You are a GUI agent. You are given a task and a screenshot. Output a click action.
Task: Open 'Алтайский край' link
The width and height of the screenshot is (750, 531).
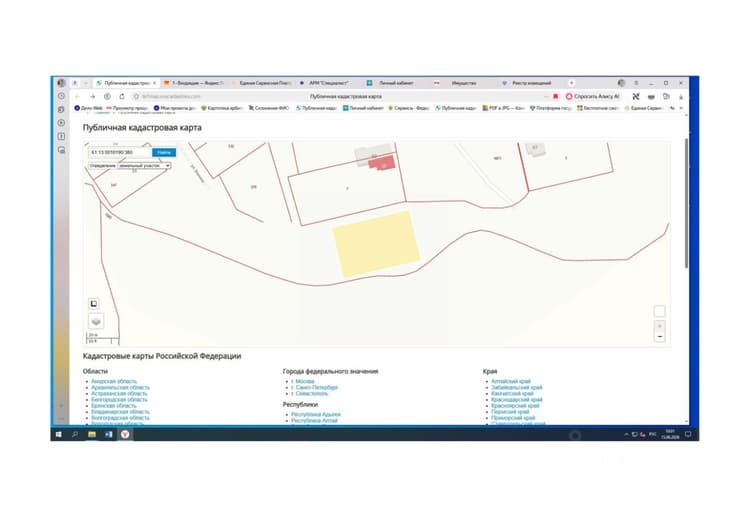(x=511, y=381)
